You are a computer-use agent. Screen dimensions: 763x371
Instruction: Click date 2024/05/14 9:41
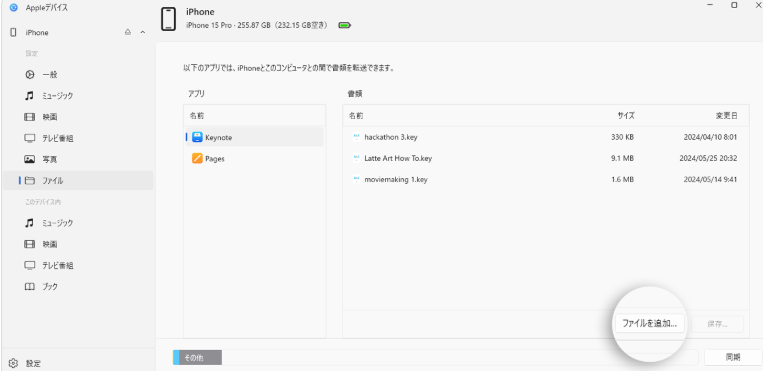tap(710, 180)
